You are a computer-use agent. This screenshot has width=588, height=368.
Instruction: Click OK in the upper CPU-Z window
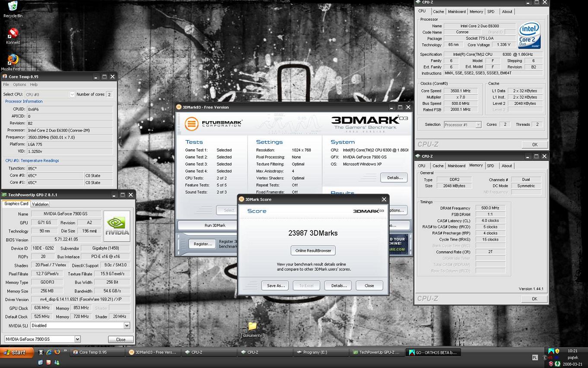[x=534, y=145]
